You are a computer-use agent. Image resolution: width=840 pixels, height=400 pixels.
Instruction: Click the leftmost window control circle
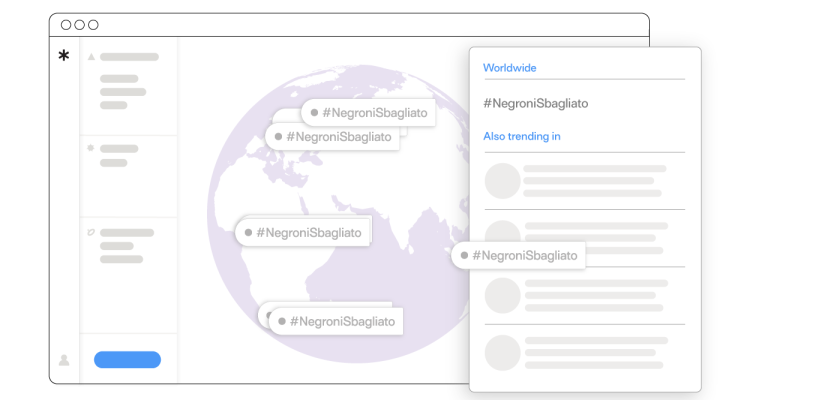pos(66,25)
